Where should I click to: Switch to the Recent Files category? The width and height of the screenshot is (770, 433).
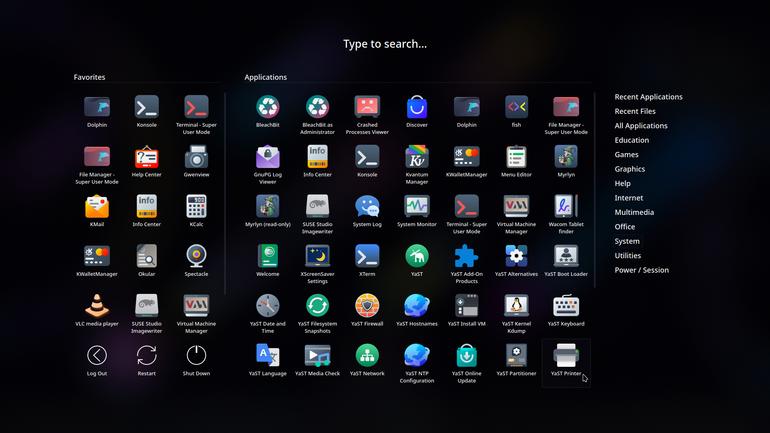point(635,111)
